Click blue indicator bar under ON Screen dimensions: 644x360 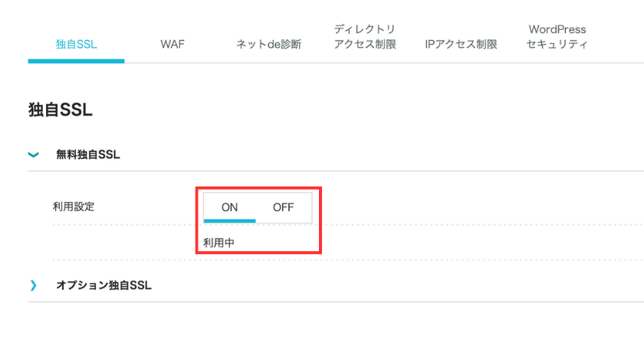[229, 221]
